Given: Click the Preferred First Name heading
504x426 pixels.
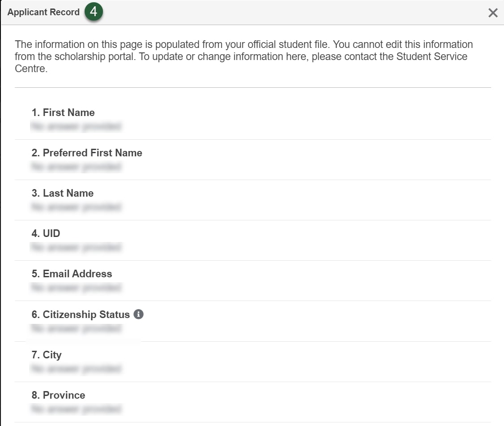Looking at the screenshot, I should [x=87, y=153].
